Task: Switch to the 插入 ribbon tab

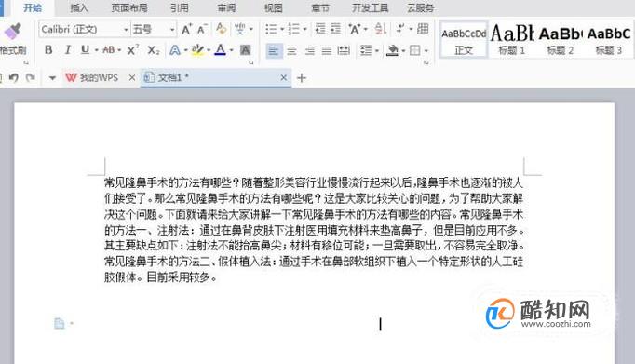Action: 78,7
